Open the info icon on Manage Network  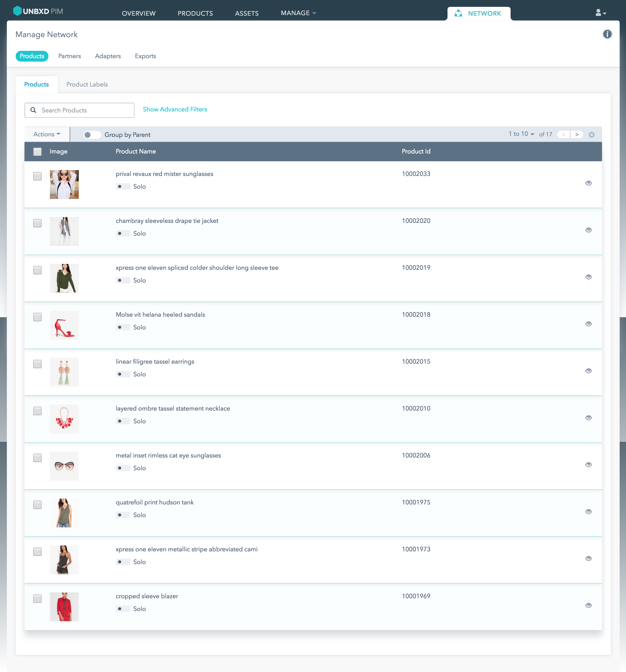pos(607,34)
